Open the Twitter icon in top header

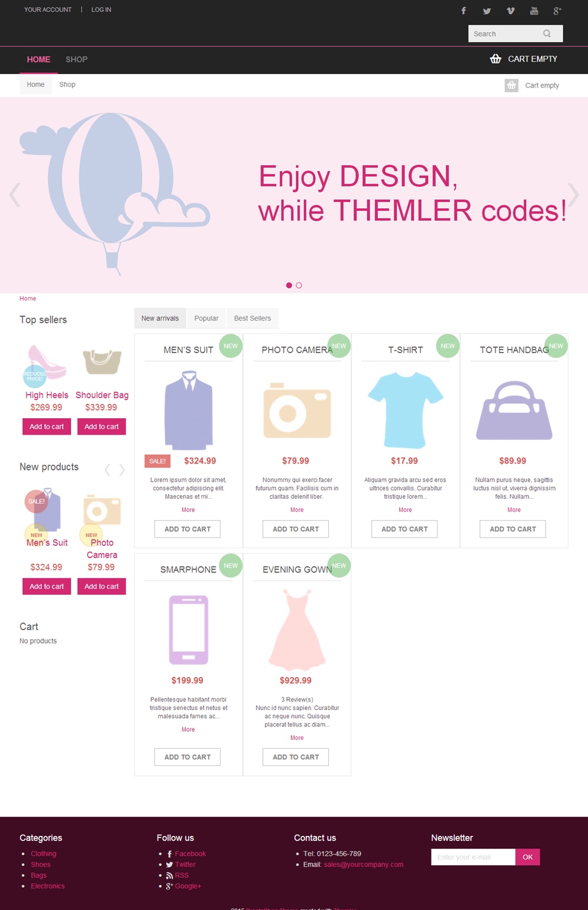[487, 11]
